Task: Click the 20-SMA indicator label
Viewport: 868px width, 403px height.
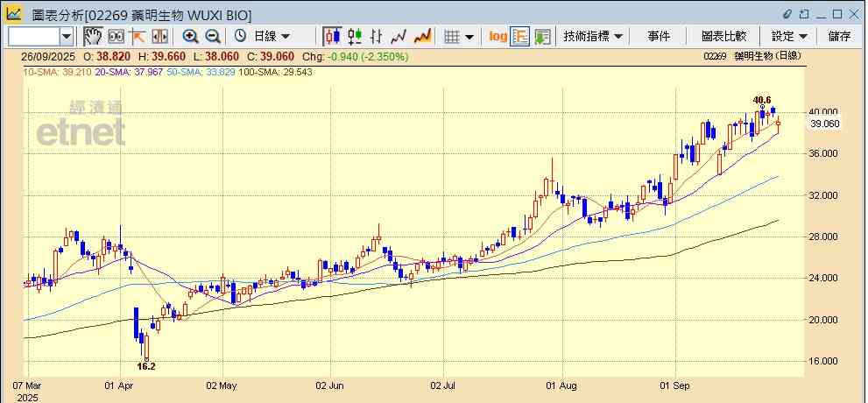Action: point(129,72)
